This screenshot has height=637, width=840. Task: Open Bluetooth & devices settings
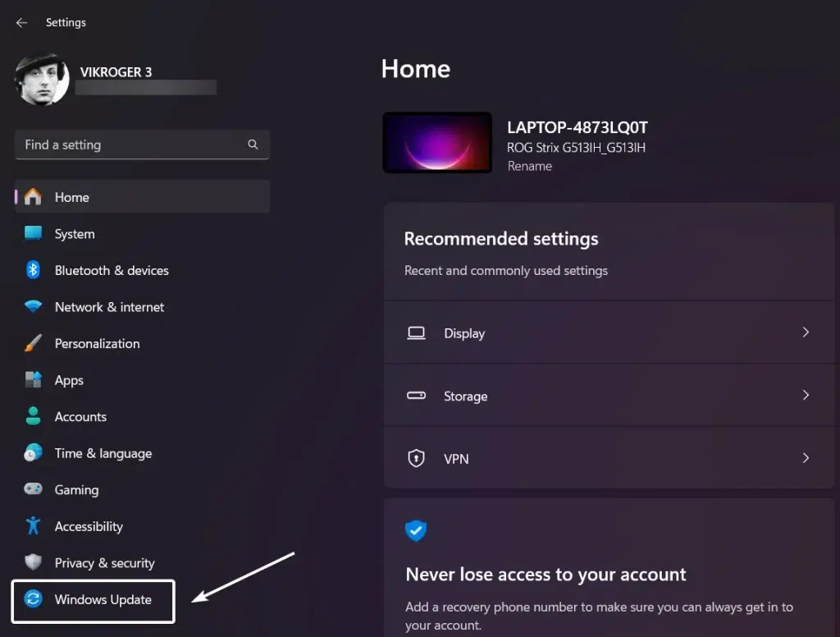tap(112, 270)
